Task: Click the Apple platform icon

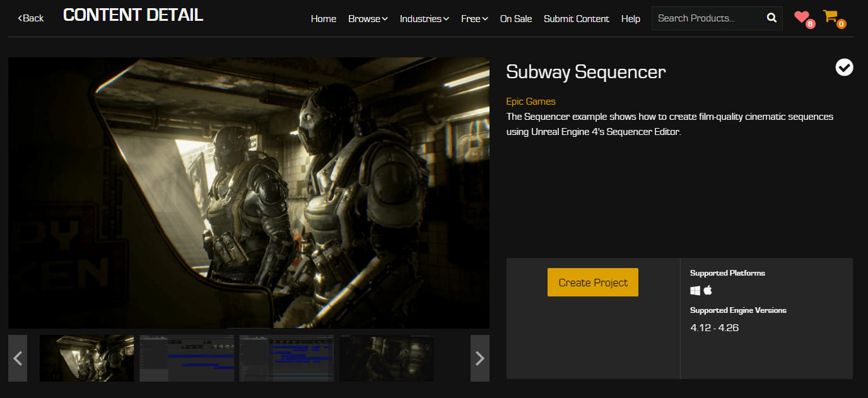Action: click(708, 290)
